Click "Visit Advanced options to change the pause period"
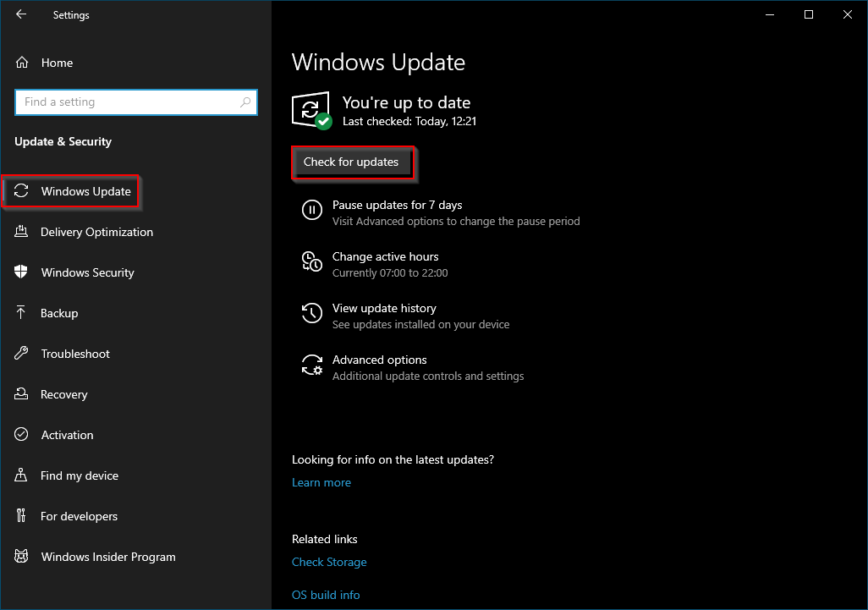Image resolution: width=868 pixels, height=610 pixels. (456, 221)
